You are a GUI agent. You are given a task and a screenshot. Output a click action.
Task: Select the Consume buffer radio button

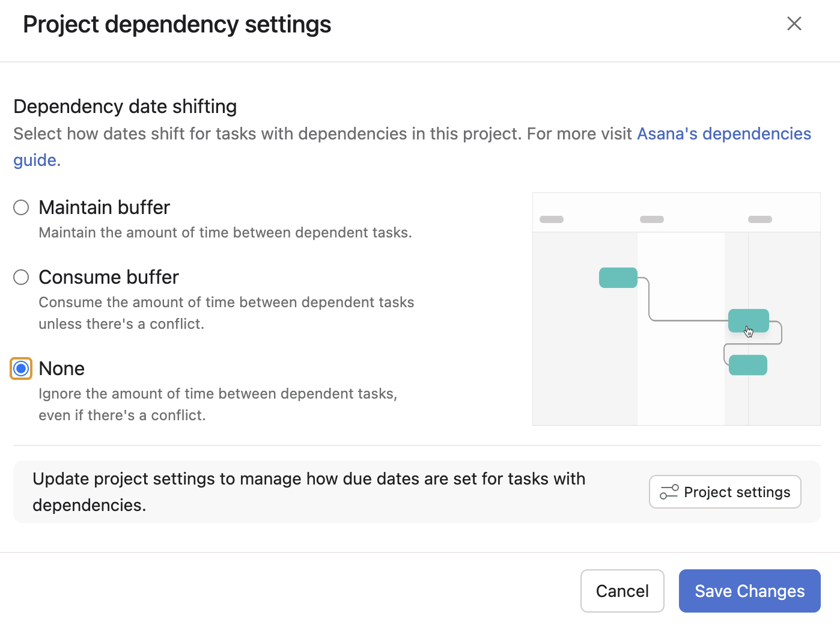click(21, 277)
